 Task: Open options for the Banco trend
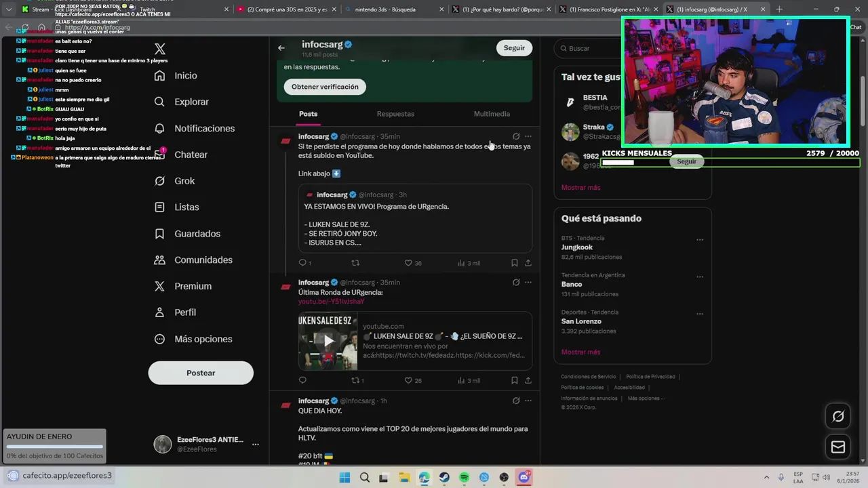coord(700,277)
